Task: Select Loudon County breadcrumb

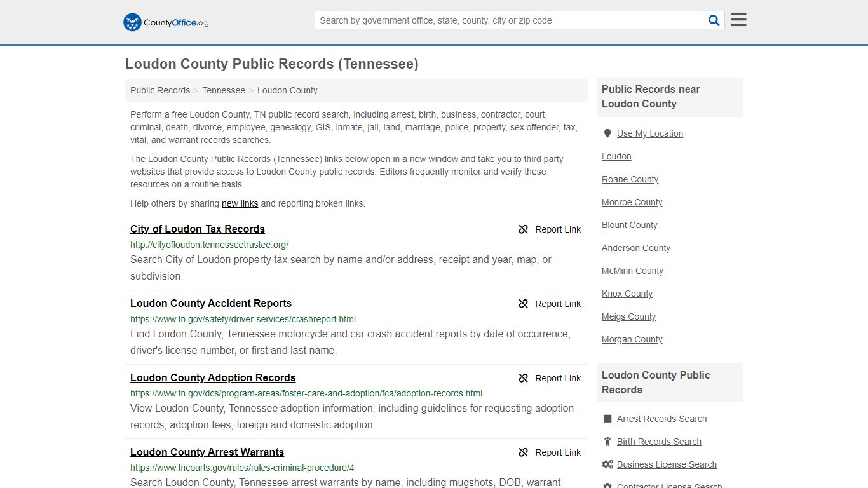Action: coord(287,90)
